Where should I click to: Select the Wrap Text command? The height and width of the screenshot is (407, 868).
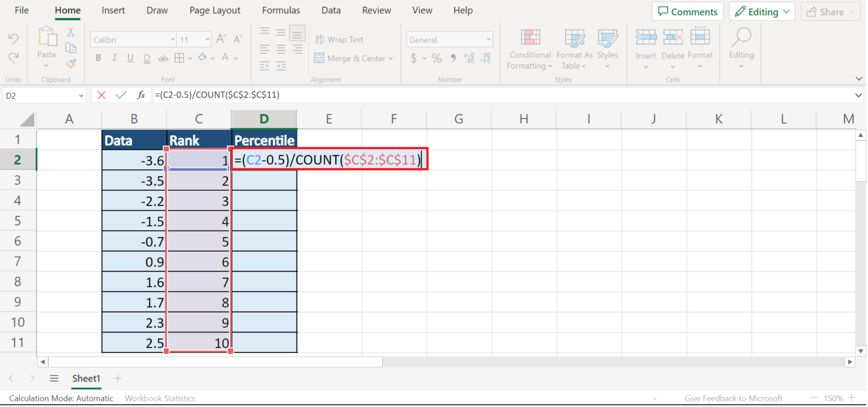(x=339, y=39)
